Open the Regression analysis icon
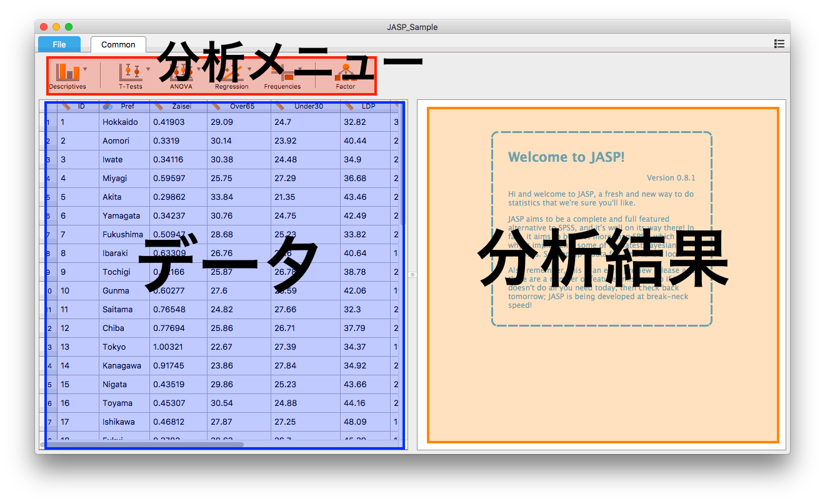The height and width of the screenshot is (504, 825). 231,73
